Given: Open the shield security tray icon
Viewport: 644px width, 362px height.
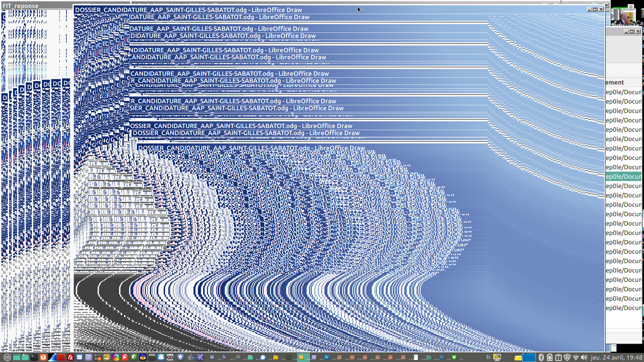Looking at the screenshot, I should (567, 357).
